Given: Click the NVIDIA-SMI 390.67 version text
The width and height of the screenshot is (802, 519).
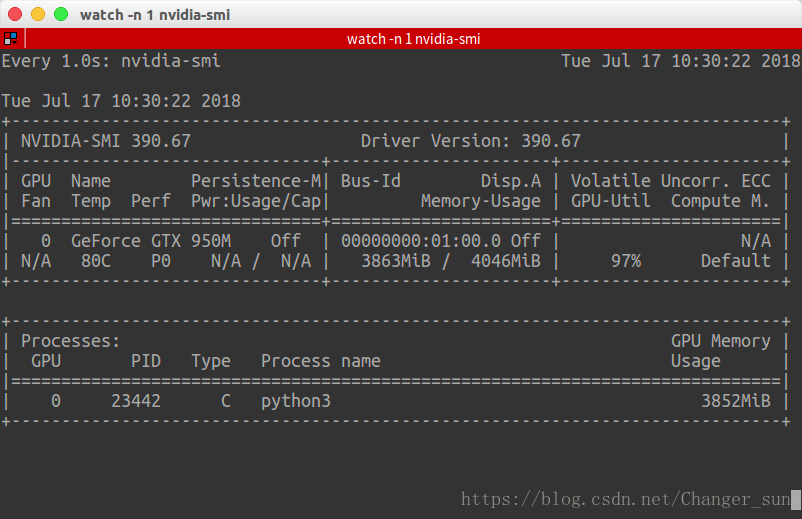Looking at the screenshot, I should pyautogui.click(x=105, y=141).
